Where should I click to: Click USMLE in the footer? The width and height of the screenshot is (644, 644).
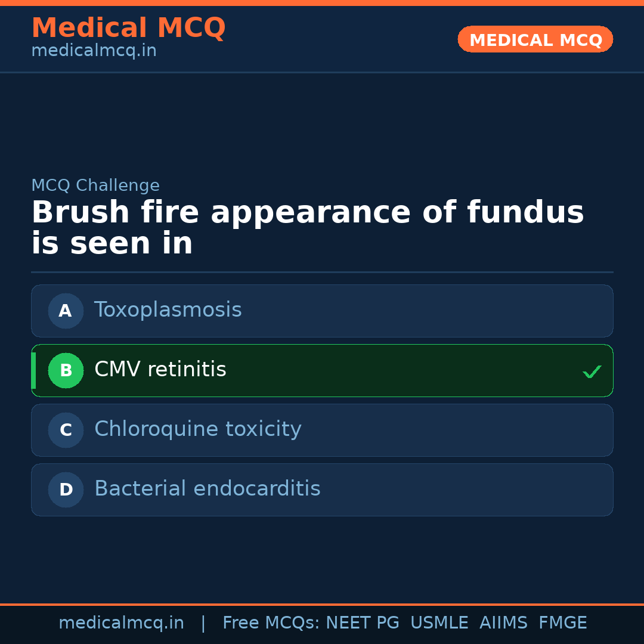439,623
